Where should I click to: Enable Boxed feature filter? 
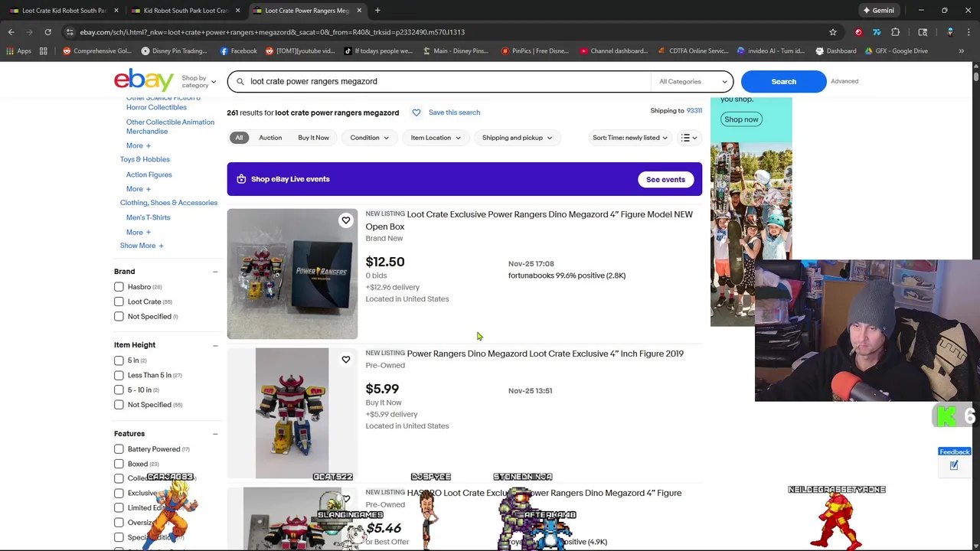pyautogui.click(x=119, y=464)
